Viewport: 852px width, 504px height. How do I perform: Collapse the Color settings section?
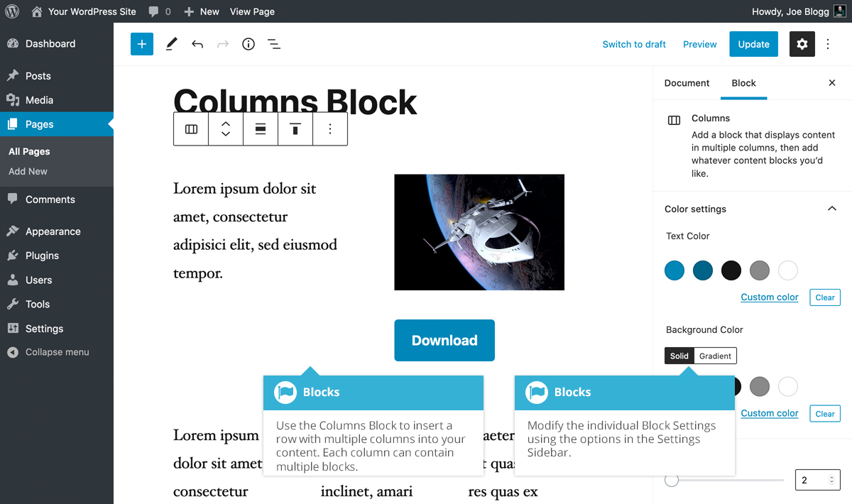(831, 209)
